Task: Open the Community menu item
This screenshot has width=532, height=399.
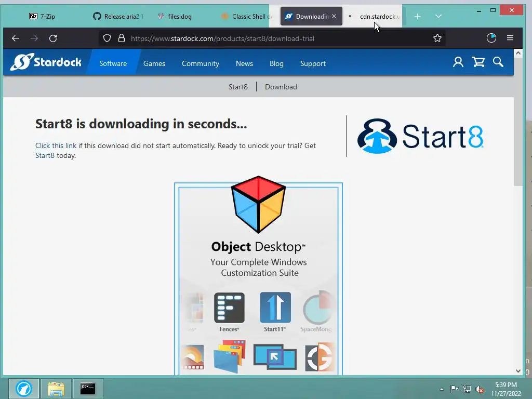Action: (x=201, y=63)
